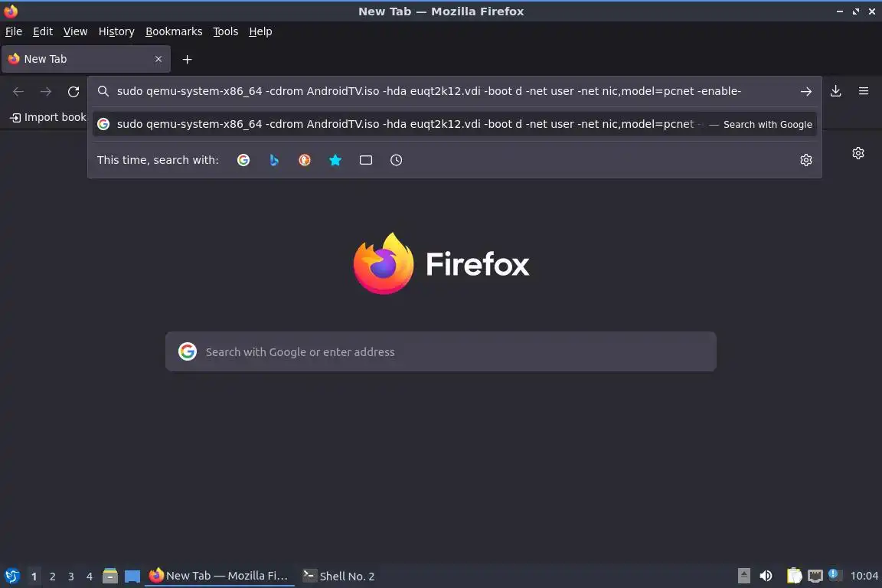Screen dimensions: 882x588
Task: Click the eject removable media tray icon
Action: coord(743,576)
